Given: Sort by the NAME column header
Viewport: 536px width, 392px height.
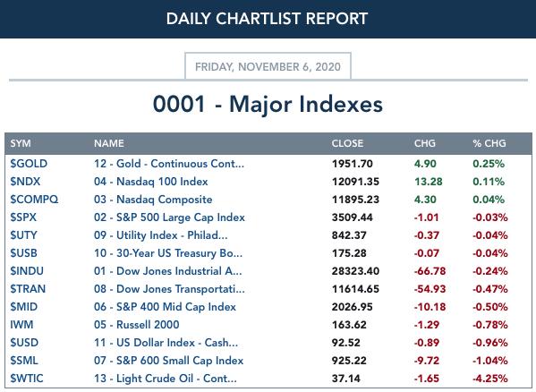Looking at the screenshot, I should [109, 143].
